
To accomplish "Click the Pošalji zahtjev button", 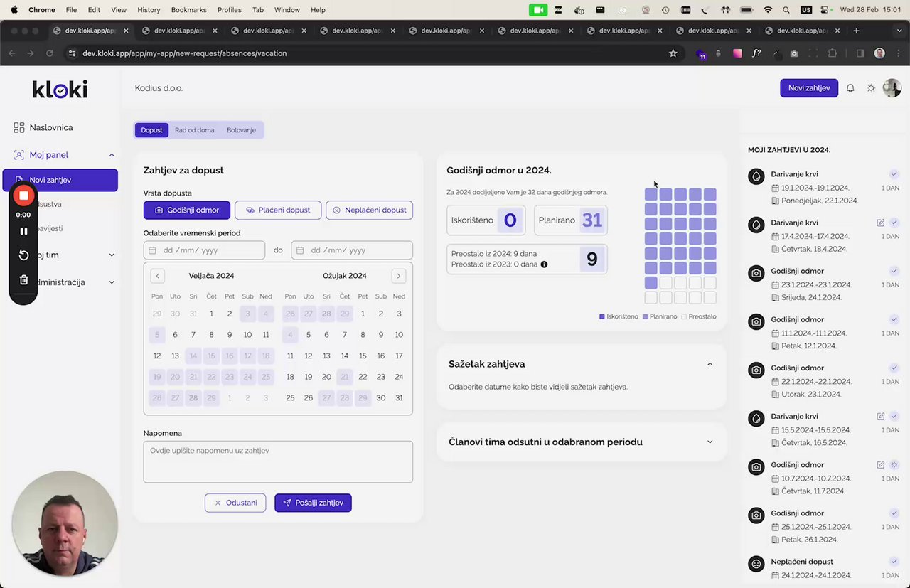I will [313, 503].
